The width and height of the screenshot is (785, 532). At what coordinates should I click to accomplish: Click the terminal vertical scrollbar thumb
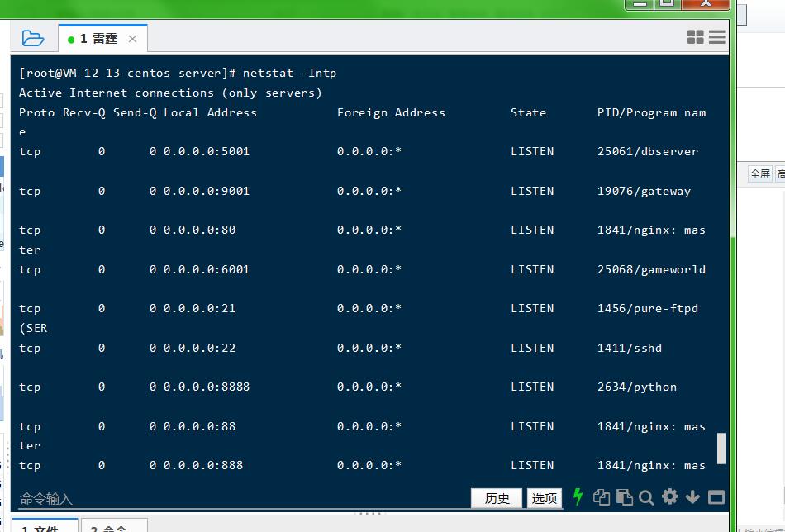coord(721,448)
